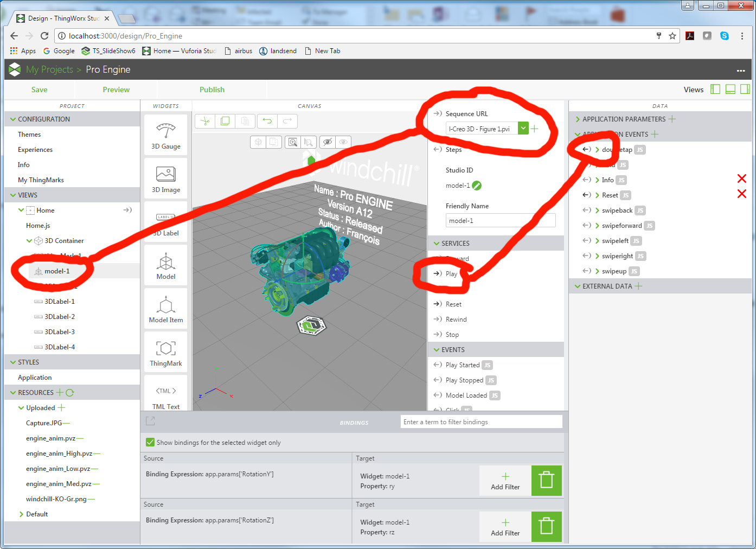The image size is (756, 549).
Task: Click the Save menu item
Action: tap(39, 90)
